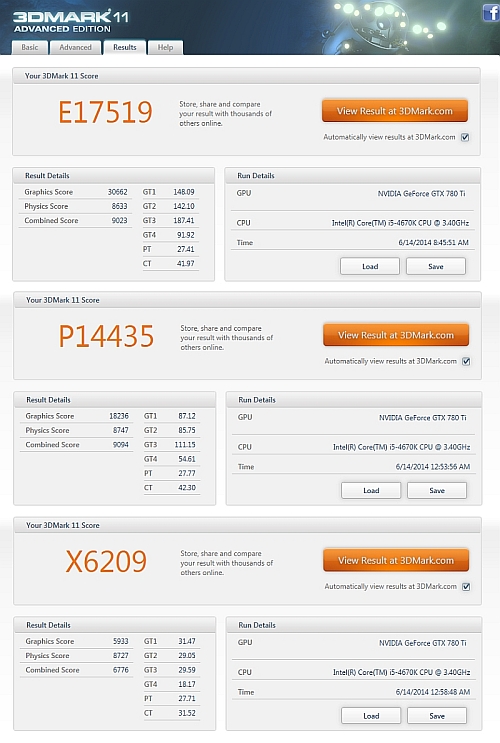
Task: Click the 3DMark 11 logo
Action: (71, 21)
